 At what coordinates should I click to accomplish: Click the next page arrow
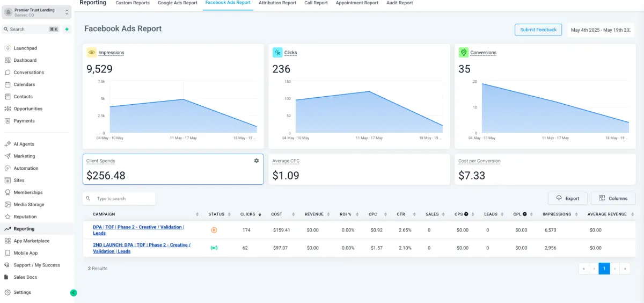(615, 269)
